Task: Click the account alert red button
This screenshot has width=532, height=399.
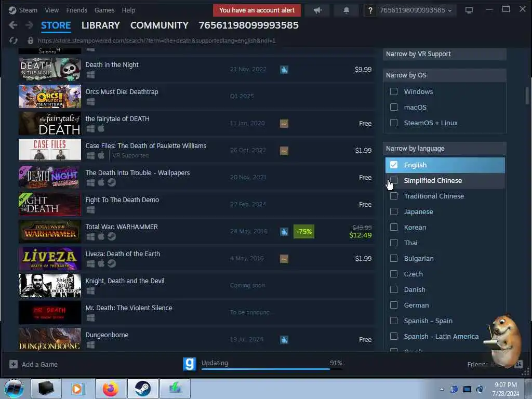Action: [x=257, y=10]
